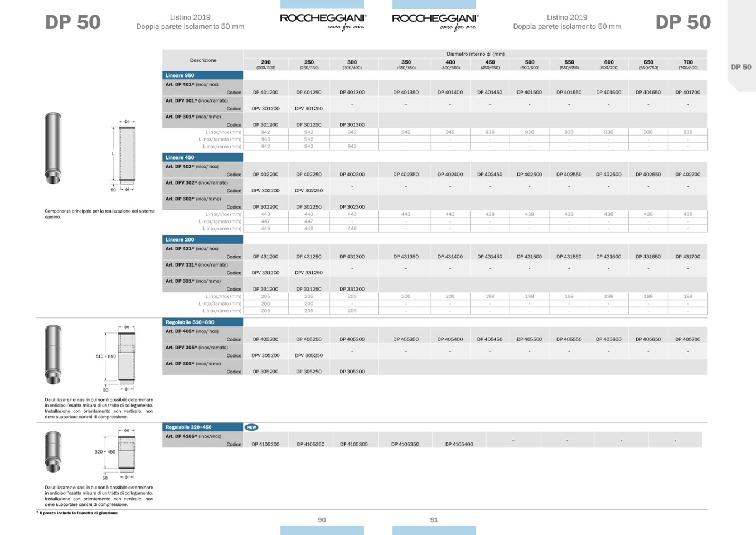Image resolution: width=756 pixels, height=535 pixels.
Task: Click product code DP 401200
Action: pos(265,93)
